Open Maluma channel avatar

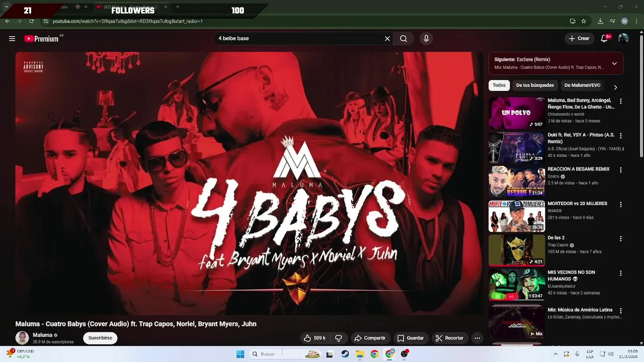click(x=22, y=338)
